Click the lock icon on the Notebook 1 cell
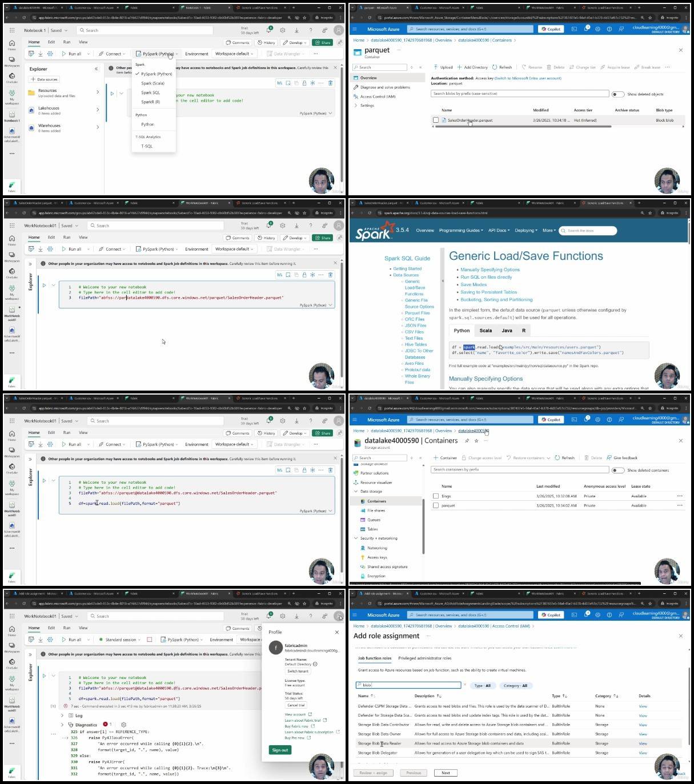The image size is (694, 784). (x=304, y=83)
